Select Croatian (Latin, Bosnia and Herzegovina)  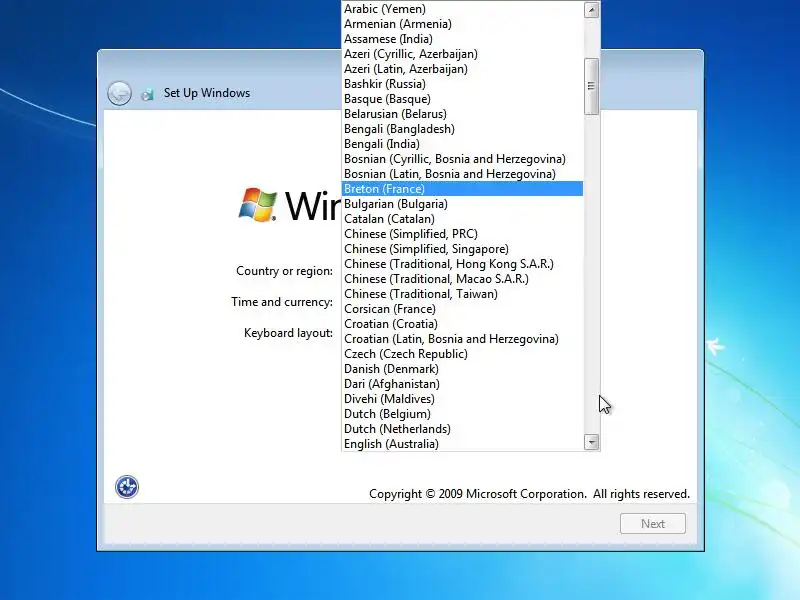pyautogui.click(x=462, y=339)
